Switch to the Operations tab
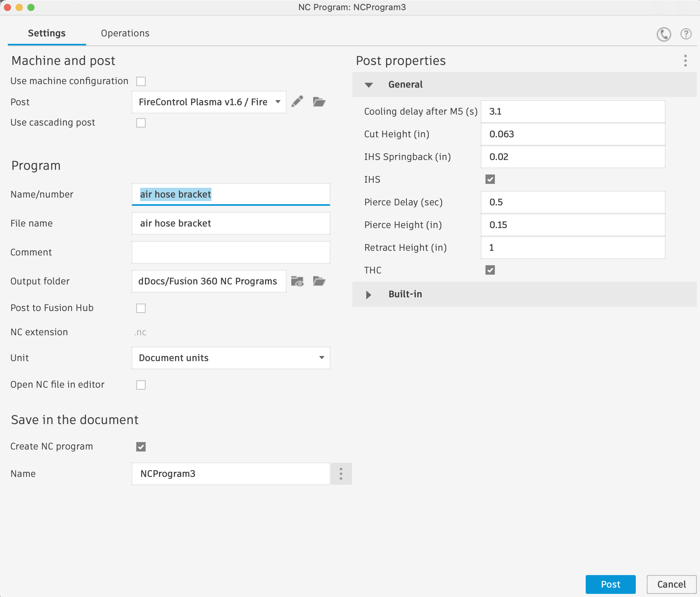700x597 pixels. [125, 33]
